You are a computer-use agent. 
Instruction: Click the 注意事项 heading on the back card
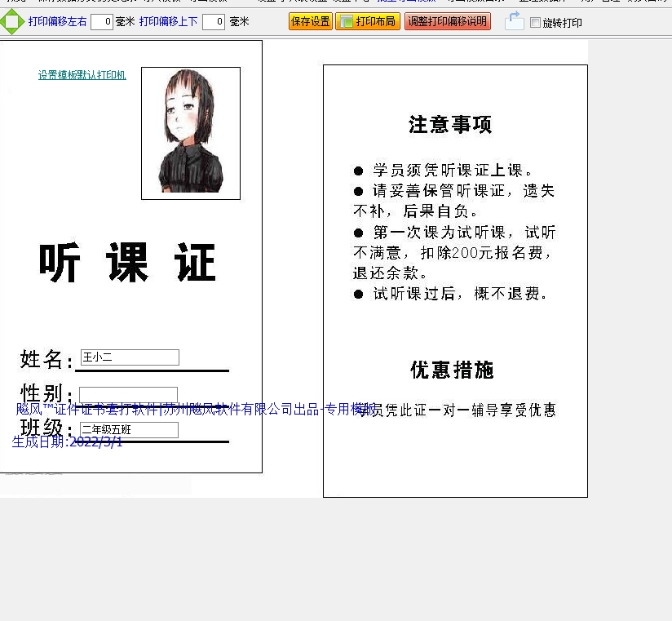[x=450, y=125]
